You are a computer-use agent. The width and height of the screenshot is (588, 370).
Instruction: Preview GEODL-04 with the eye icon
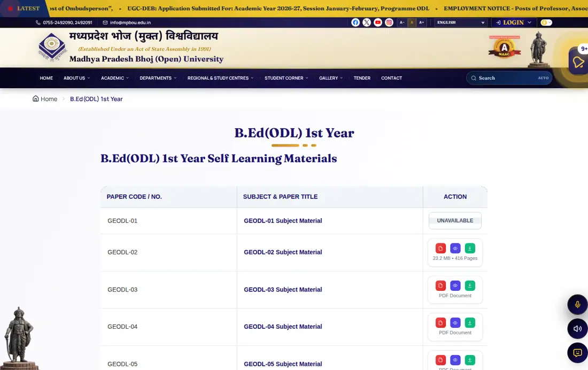455,323
